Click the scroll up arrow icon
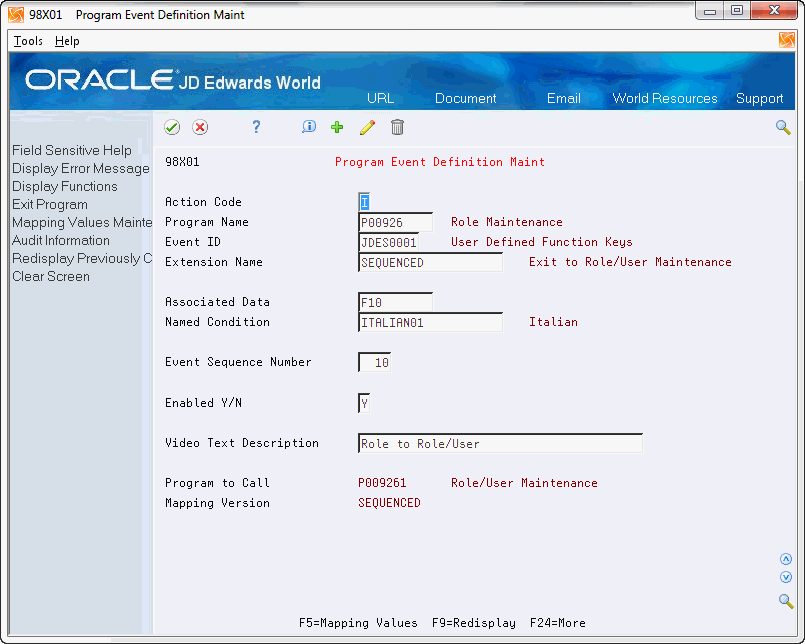This screenshot has height=644, width=805. (785, 559)
